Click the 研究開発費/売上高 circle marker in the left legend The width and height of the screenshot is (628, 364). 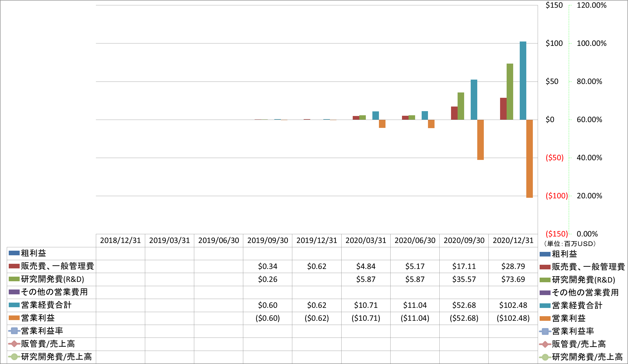tap(14, 357)
